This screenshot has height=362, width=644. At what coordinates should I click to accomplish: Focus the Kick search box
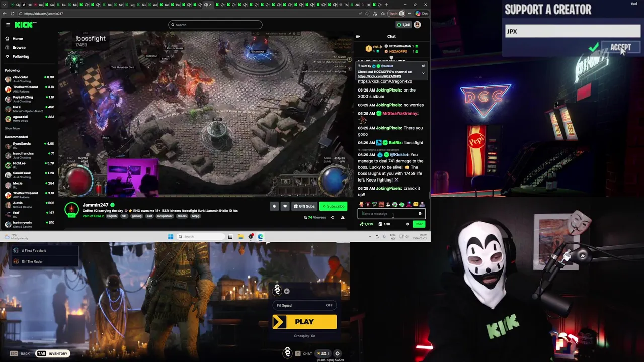click(215, 25)
